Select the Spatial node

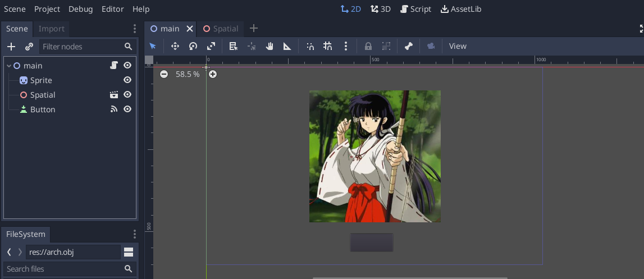pos(43,95)
